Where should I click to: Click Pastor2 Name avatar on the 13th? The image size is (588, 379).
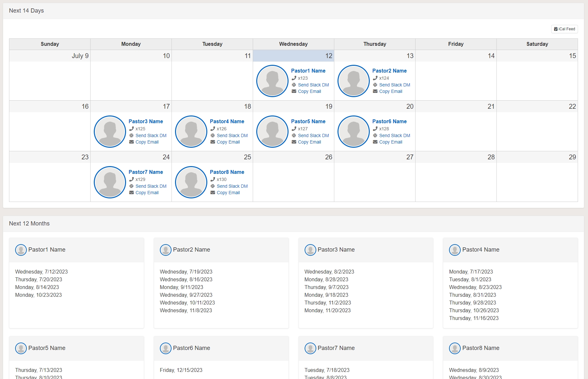(354, 81)
